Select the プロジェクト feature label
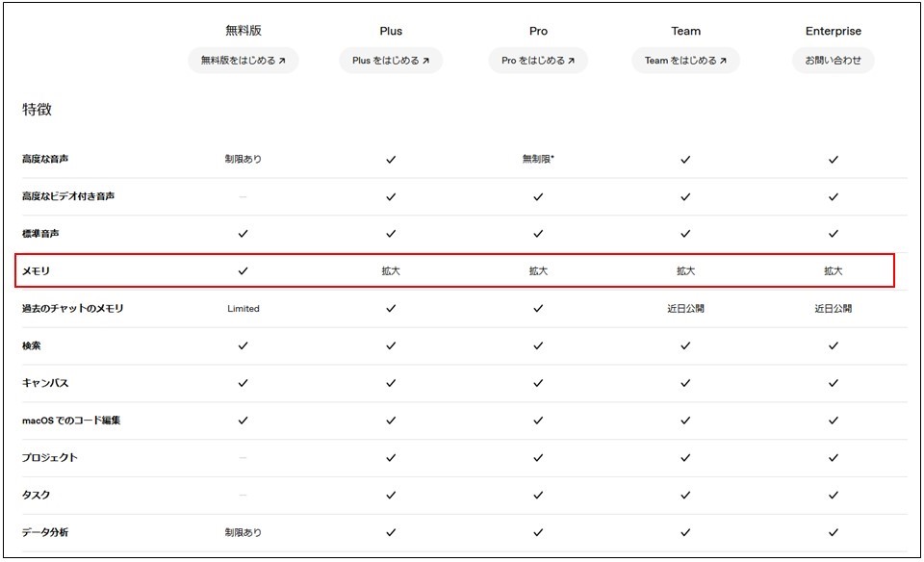The height and width of the screenshot is (562, 924). 49,458
